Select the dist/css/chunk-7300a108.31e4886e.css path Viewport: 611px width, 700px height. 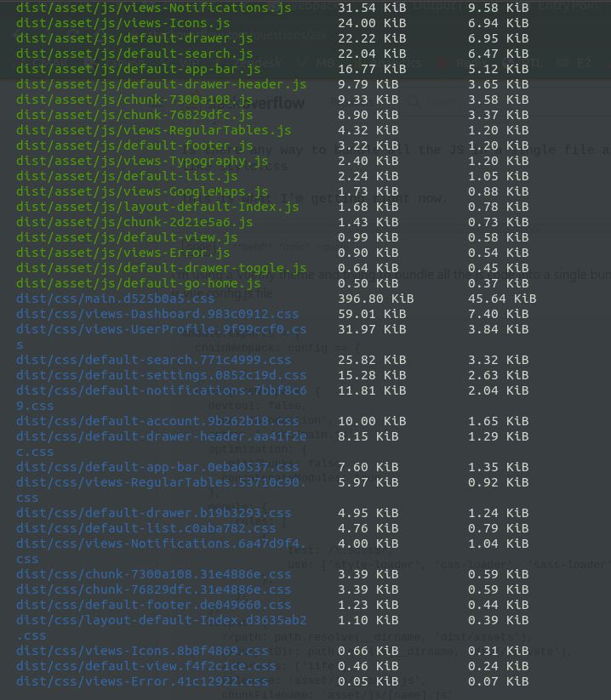click(x=154, y=574)
